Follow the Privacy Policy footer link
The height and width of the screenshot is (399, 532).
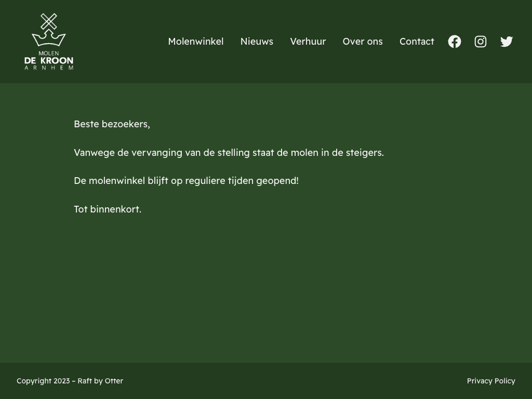[491, 381]
